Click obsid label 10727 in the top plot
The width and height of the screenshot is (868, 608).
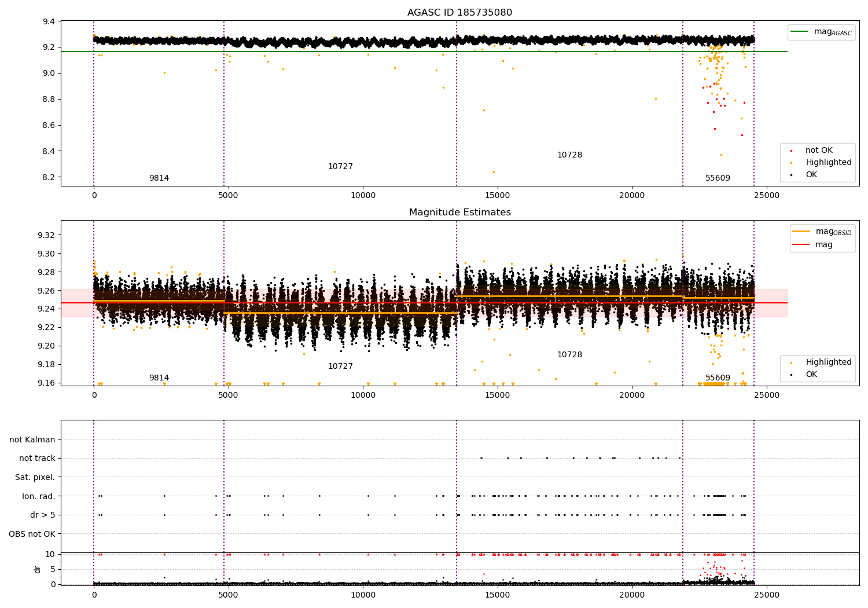pyautogui.click(x=340, y=167)
